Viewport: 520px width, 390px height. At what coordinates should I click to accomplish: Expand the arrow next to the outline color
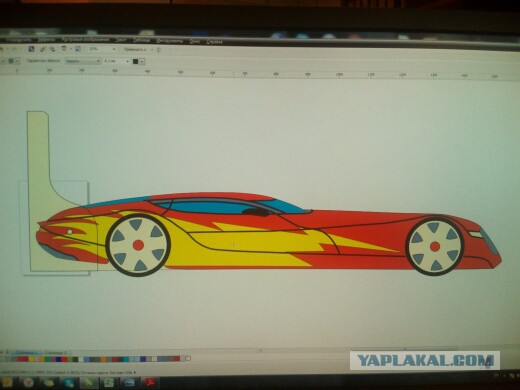(142, 61)
